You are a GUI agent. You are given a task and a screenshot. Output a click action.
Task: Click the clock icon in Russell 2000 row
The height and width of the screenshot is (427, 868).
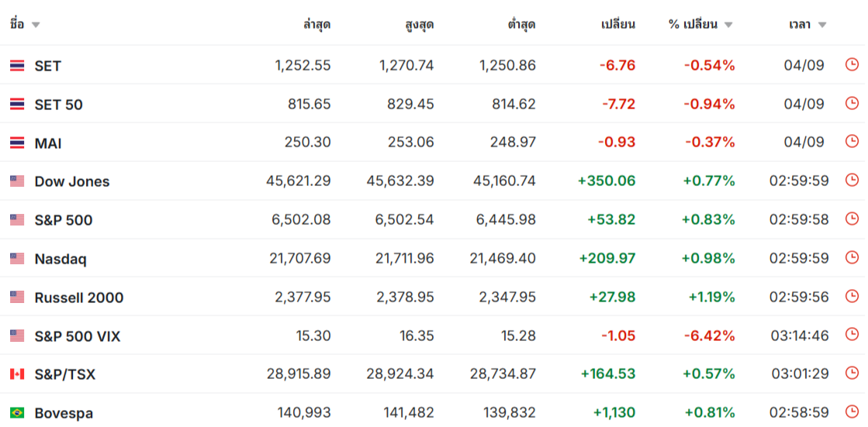pos(852,297)
